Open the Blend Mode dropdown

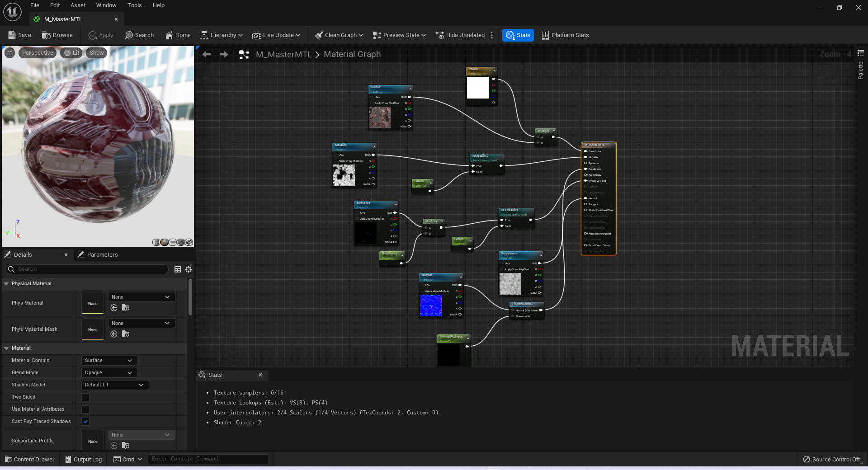[x=108, y=372]
